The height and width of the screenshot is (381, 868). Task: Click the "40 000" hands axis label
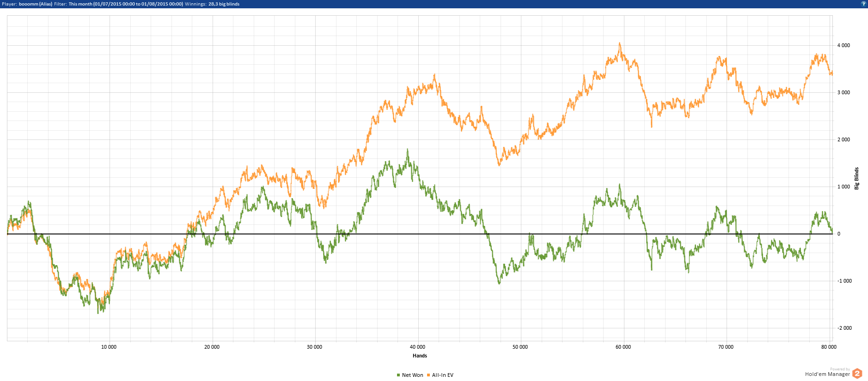pos(418,347)
